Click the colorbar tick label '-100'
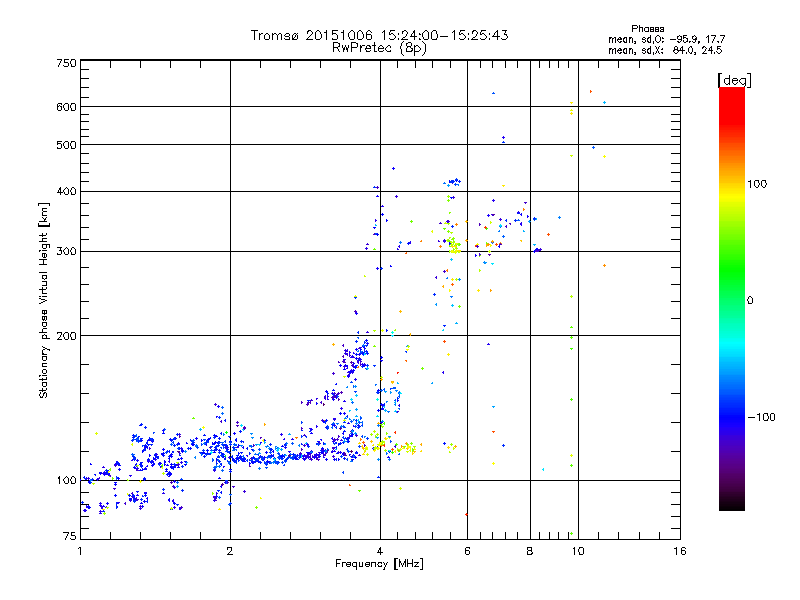The width and height of the screenshot is (800, 600). (761, 417)
